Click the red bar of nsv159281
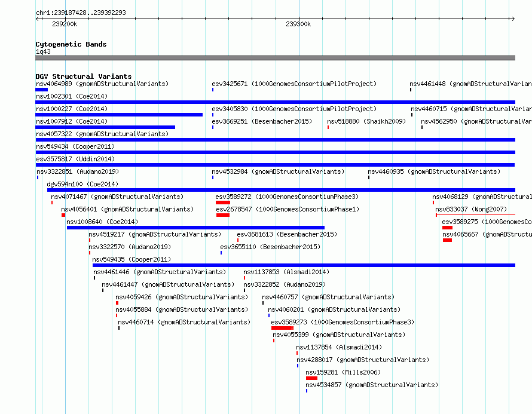 [x=311, y=378]
